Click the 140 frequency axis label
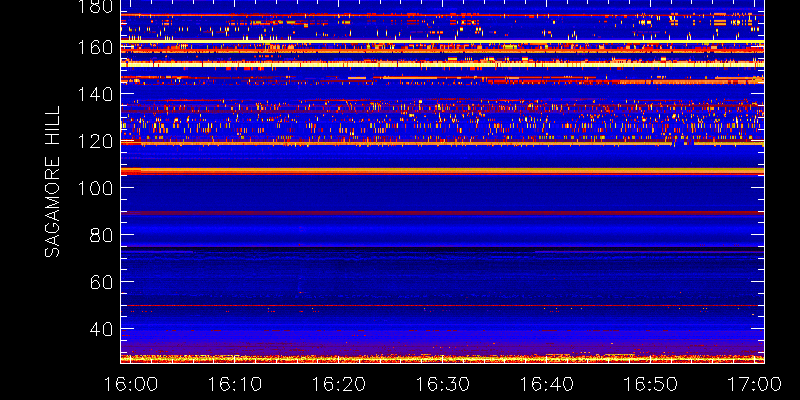 coord(95,95)
